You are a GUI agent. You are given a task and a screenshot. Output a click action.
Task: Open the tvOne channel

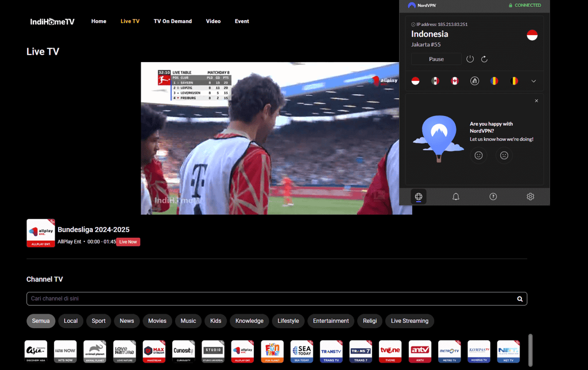pyautogui.click(x=390, y=352)
